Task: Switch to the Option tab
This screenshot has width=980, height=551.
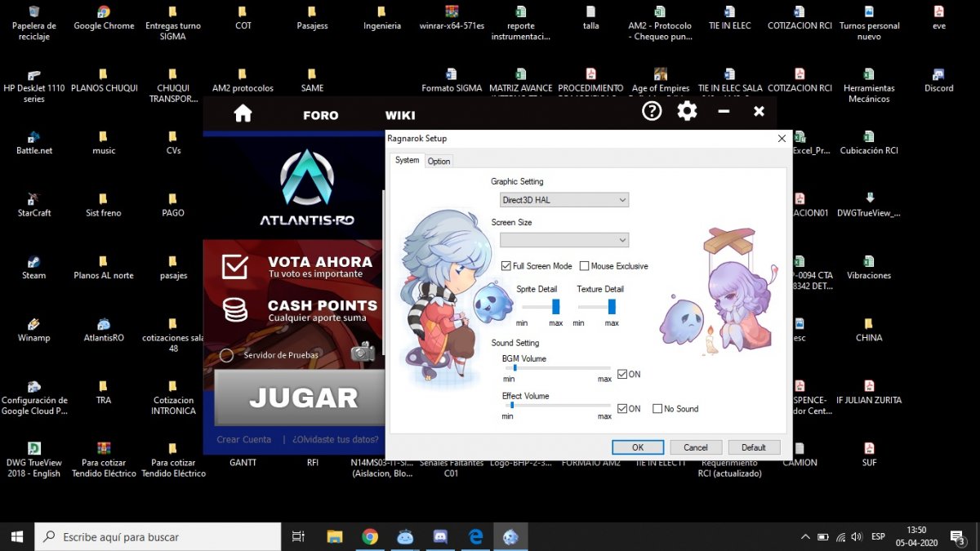Action: click(x=439, y=161)
